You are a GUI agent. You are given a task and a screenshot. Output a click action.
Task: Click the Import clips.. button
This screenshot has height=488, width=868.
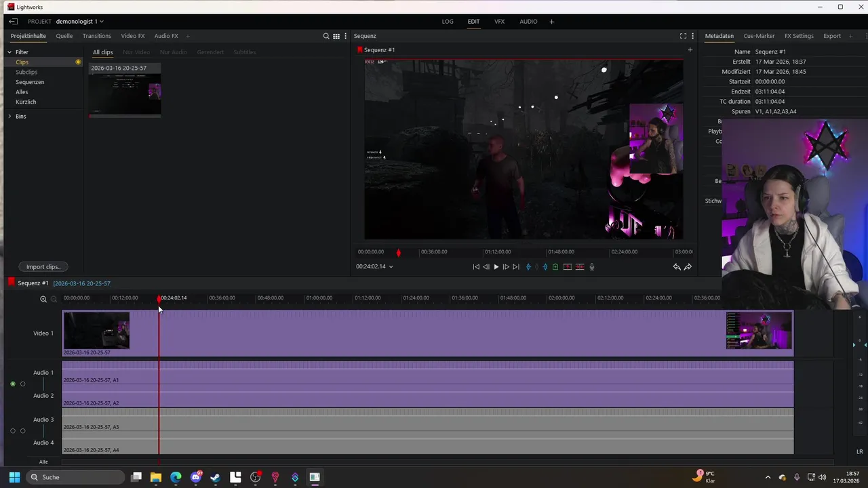(43, 267)
